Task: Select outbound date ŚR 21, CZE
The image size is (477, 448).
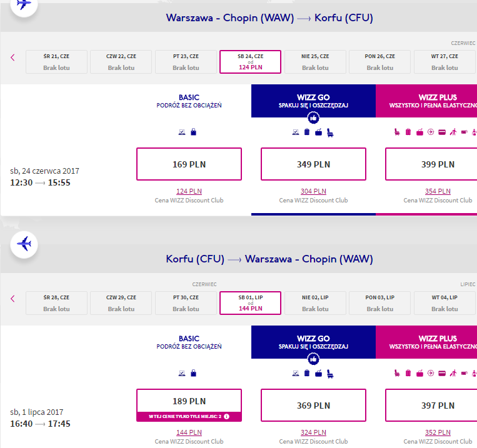Action: coord(57,62)
